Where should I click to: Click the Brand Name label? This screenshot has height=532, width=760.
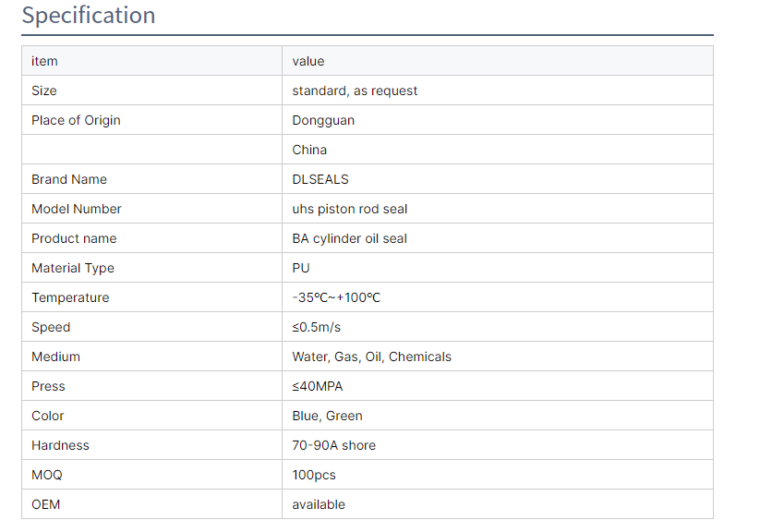tap(69, 179)
